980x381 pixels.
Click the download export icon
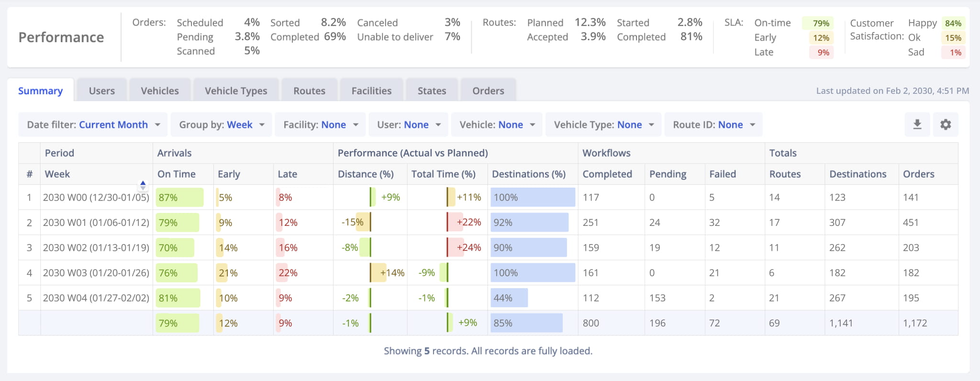(917, 124)
